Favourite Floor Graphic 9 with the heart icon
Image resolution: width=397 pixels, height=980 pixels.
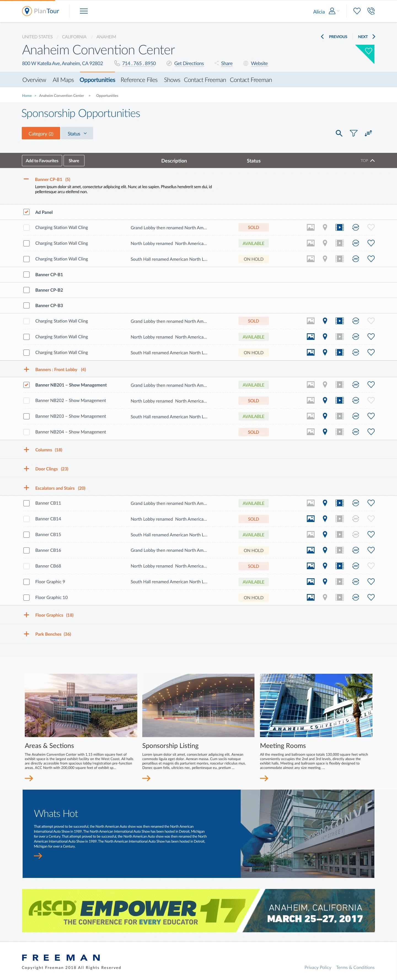(371, 581)
